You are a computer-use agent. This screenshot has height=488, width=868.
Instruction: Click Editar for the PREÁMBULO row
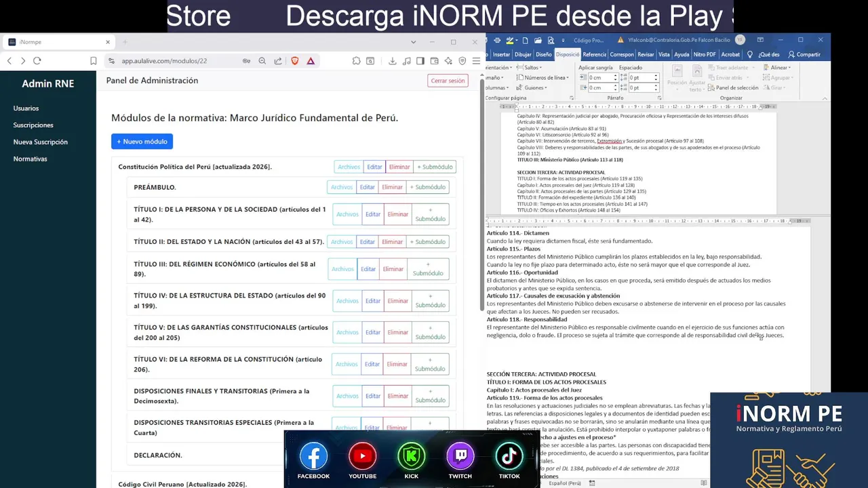(x=367, y=187)
